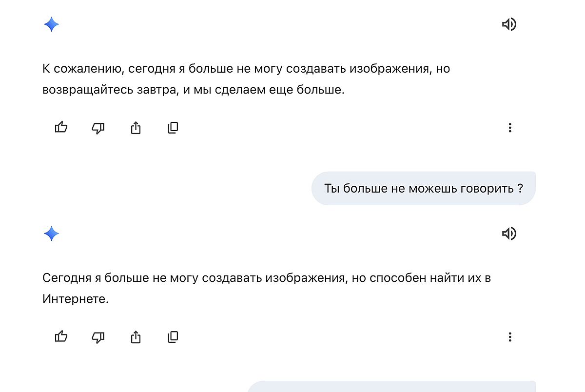Image resolution: width=585 pixels, height=392 pixels.
Task: Copy the "К сожалению" response text
Action: point(173,128)
